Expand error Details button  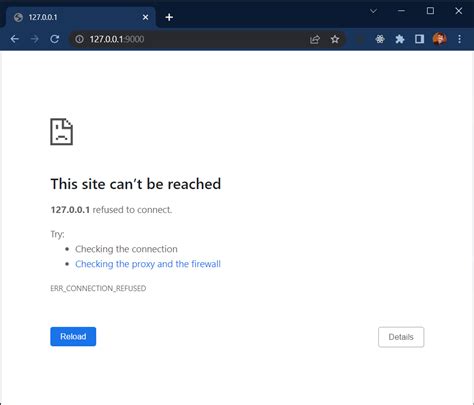pos(401,337)
